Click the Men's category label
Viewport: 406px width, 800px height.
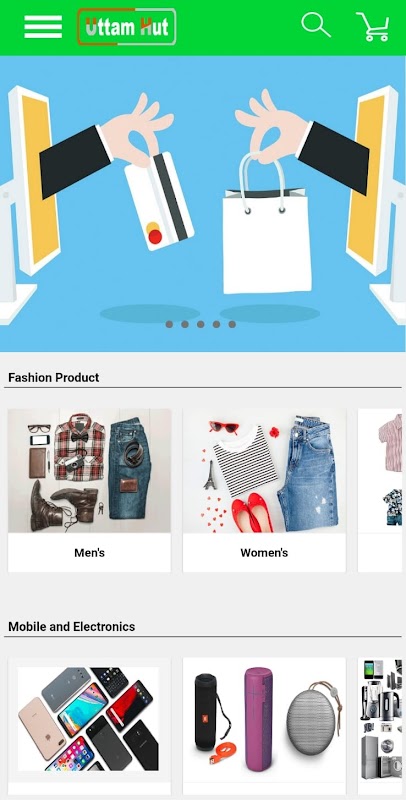89,553
